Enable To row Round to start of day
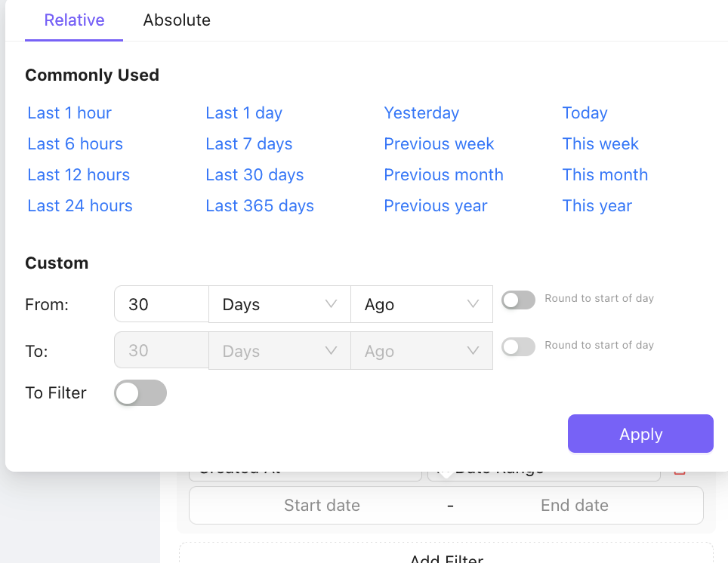The image size is (728, 563). [518, 346]
